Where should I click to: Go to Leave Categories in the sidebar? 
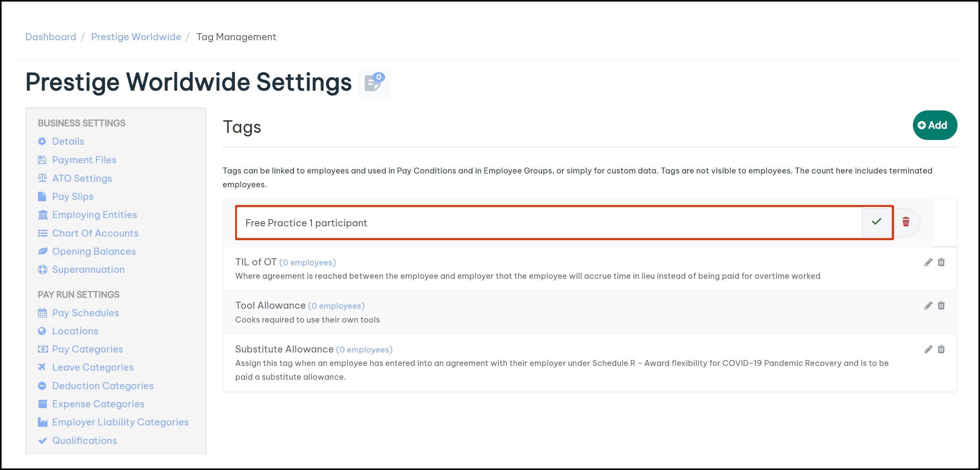pos(93,367)
